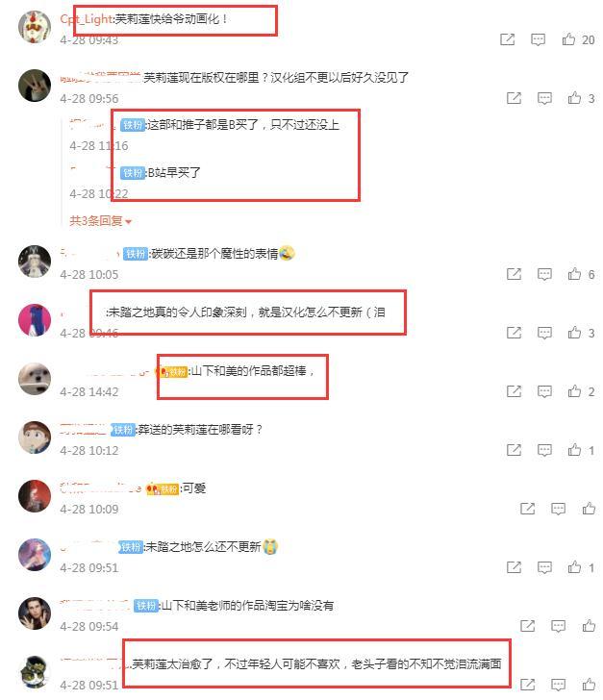Open avatar of 4-28 10:05 commenter
The height and width of the screenshot is (700, 603).
tap(35, 262)
